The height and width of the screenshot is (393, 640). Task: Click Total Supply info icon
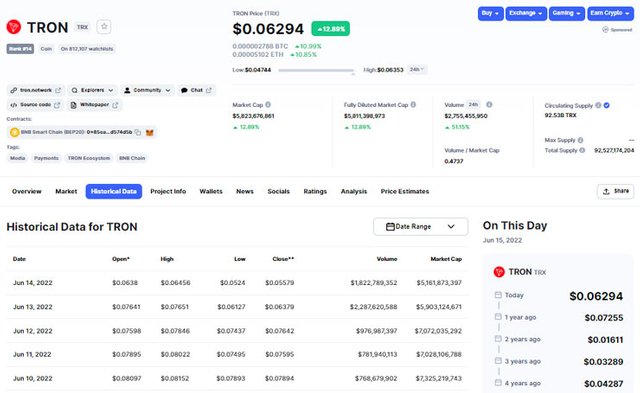[x=582, y=150]
